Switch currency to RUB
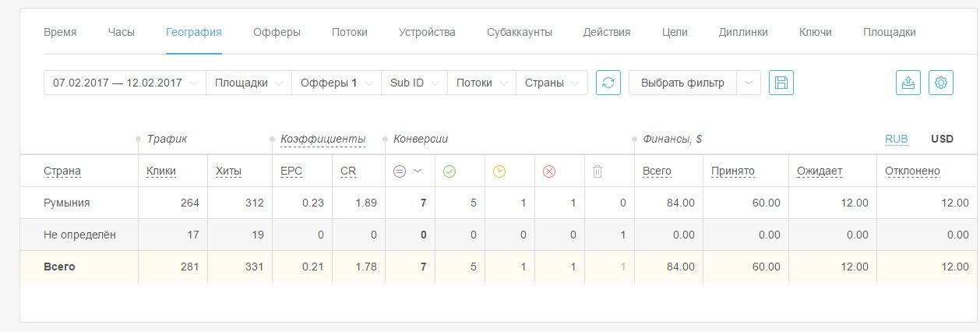 pos(896,139)
